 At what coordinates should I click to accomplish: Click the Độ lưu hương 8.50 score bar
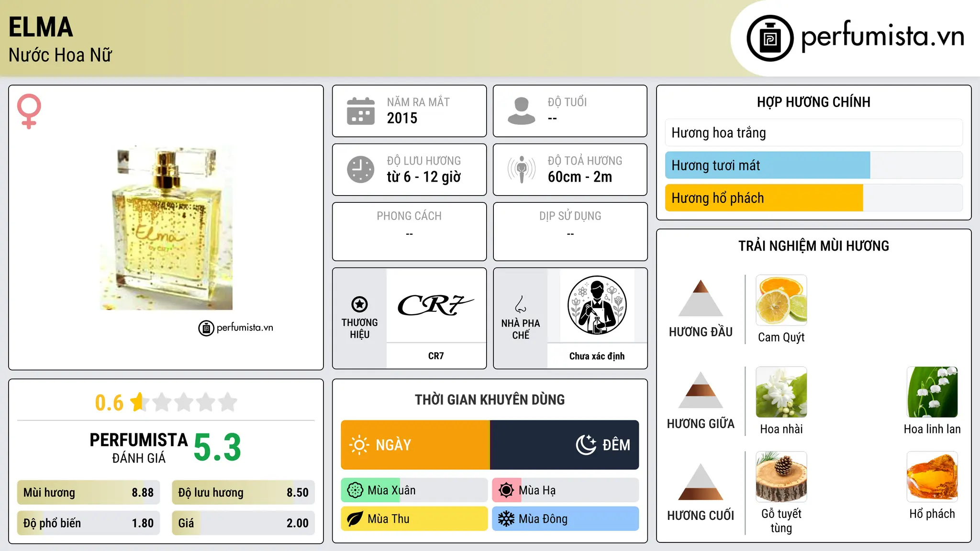click(243, 493)
